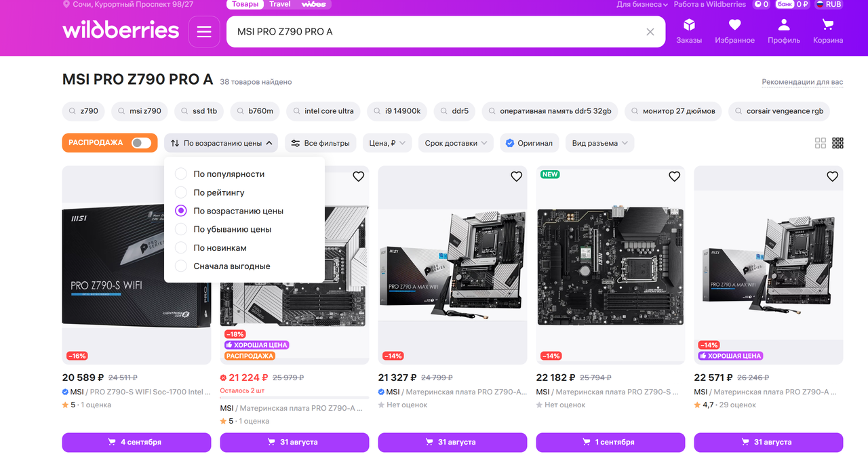Screen dimensions: 868x469
Task: Open the 22 571 ₽ PRO Z790-A MAX WIFI image
Action: tap(768, 266)
